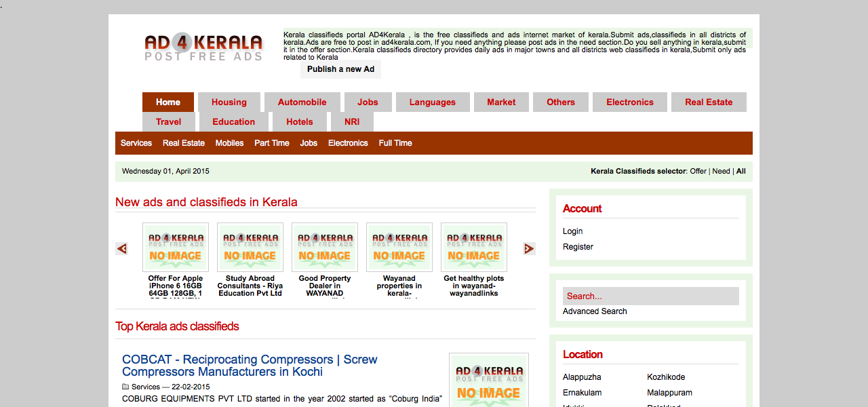Open the Languages category tab
Screen dimensions: 868x407
tap(433, 102)
